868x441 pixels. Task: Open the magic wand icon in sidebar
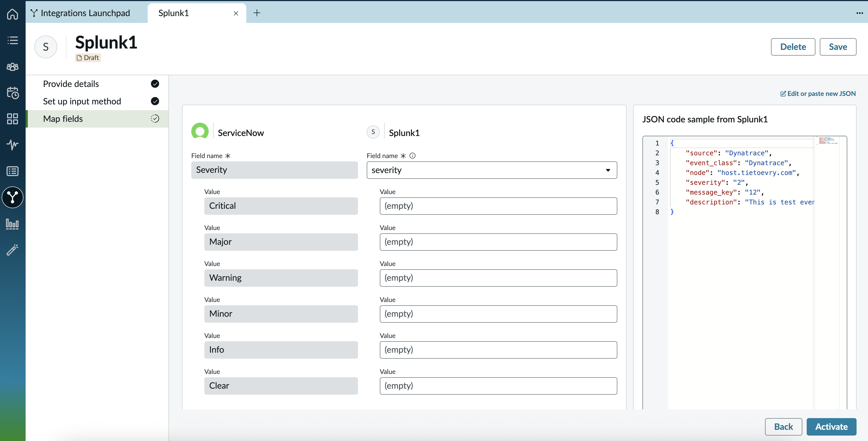click(13, 250)
